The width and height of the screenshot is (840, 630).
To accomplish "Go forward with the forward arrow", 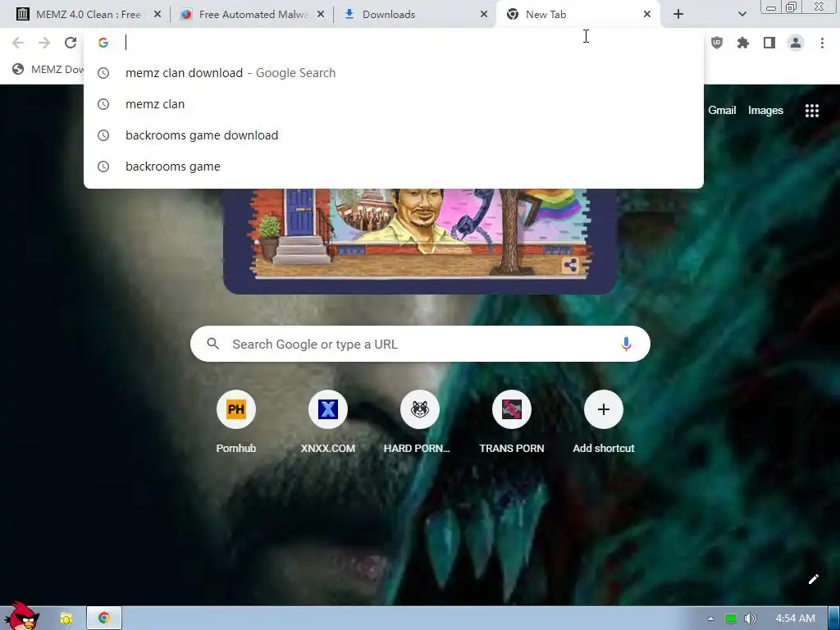I will (x=44, y=43).
